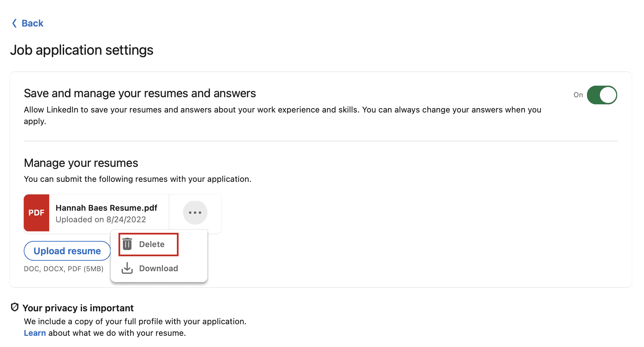Select the Delete option from the resume menu

pyautogui.click(x=151, y=244)
